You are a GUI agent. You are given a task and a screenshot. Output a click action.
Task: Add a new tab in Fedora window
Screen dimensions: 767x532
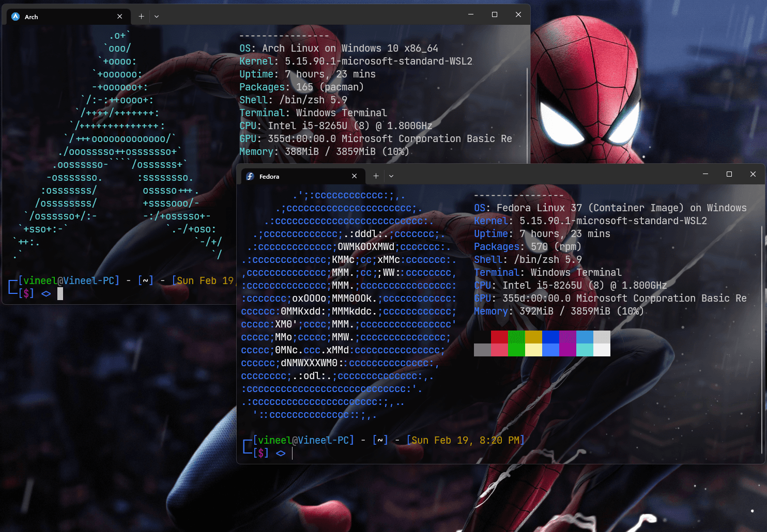click(376, 176)
